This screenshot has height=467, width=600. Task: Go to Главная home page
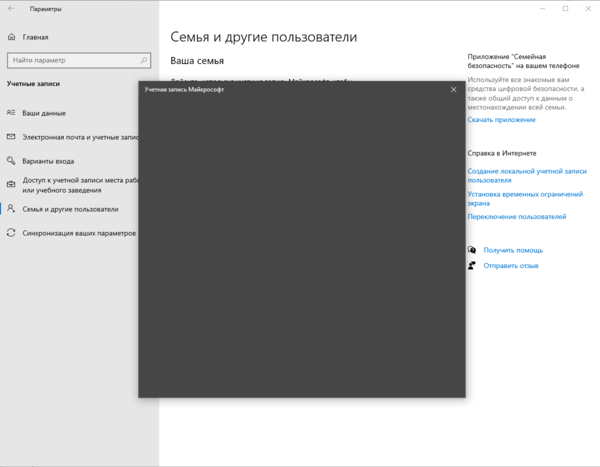pyautogui.click(x=35, y=36)
